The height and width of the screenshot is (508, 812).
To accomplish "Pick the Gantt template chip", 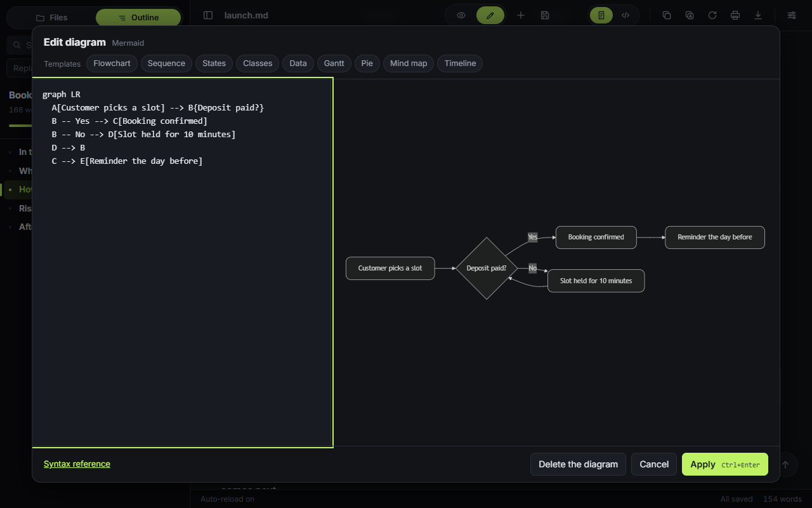I will click(x=334, y=63).
